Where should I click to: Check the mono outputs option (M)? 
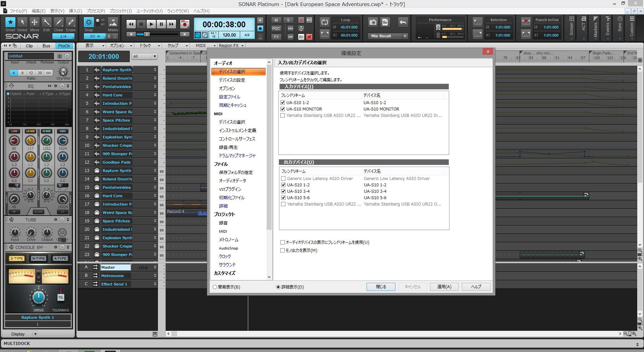(x=282, y=251)
